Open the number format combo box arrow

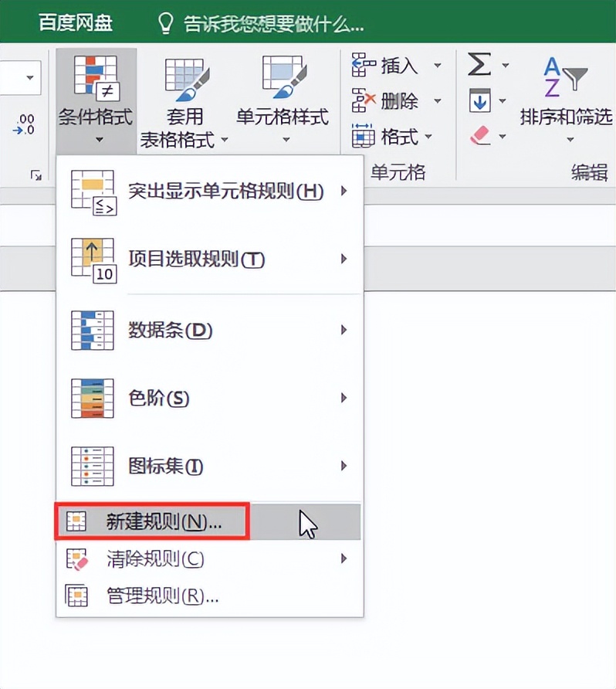click(x=30, y=78)
